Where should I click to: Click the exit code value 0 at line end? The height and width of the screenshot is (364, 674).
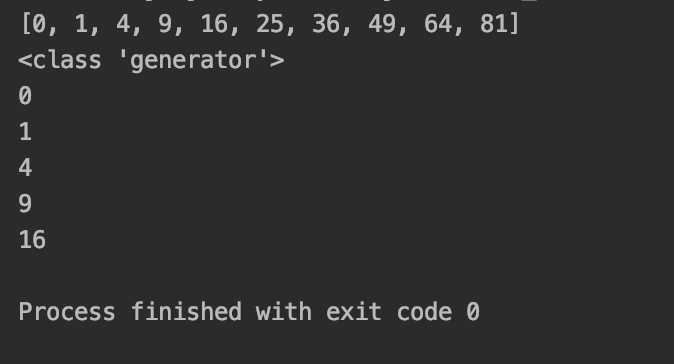click(472, 312)
